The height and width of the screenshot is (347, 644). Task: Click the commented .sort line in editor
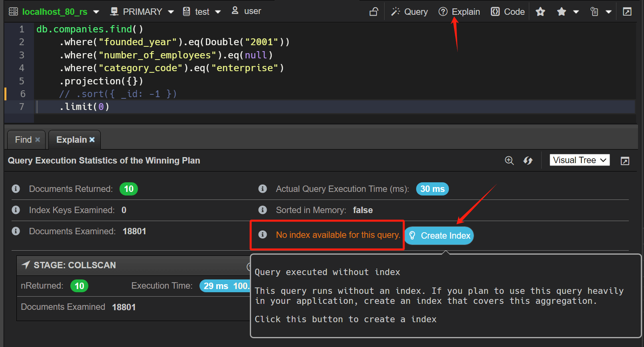click(x=118, y=94)
